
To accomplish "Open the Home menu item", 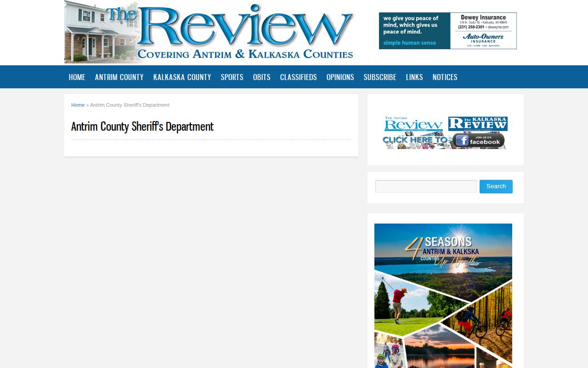I will pyautogui.click(x=77, y=77).
